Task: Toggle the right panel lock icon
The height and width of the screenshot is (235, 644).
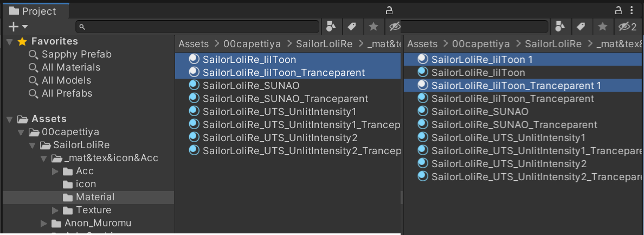Action: [x=619, y=10]
